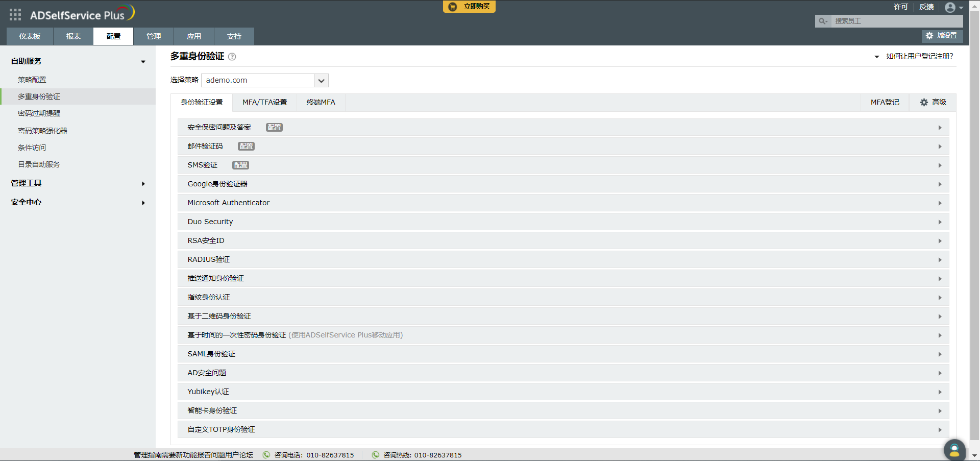Click the gear icon on the 高级 button
980x461 pixels.
(x=923, y=102)
